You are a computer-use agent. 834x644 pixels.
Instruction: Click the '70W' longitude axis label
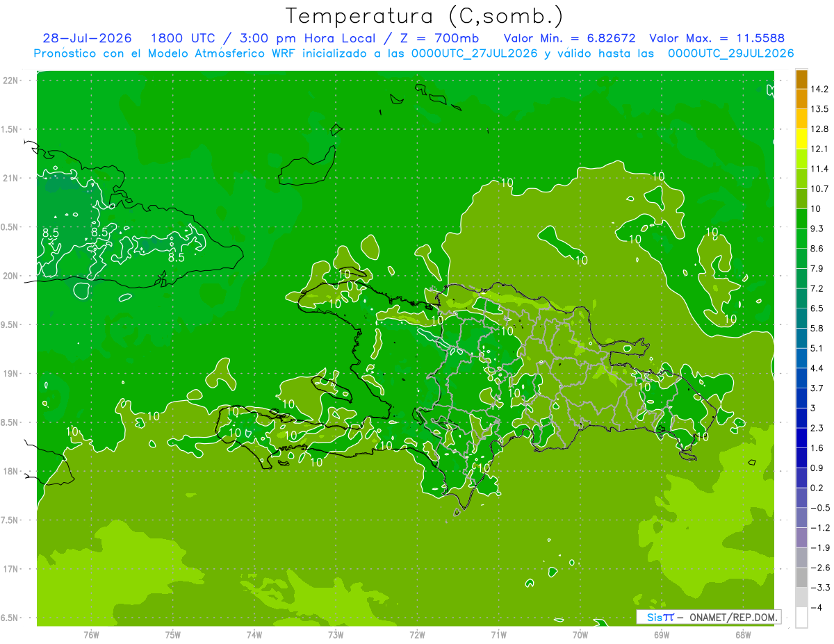[580, 634]
